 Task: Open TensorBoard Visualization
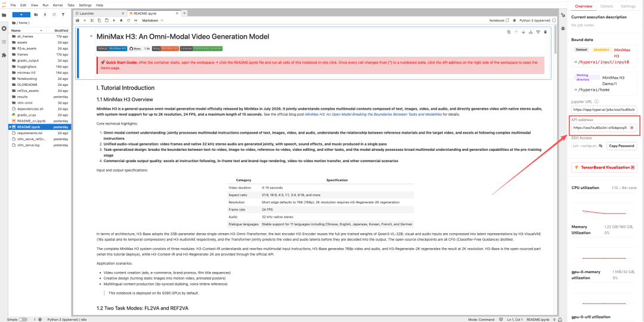pos(604,167)
